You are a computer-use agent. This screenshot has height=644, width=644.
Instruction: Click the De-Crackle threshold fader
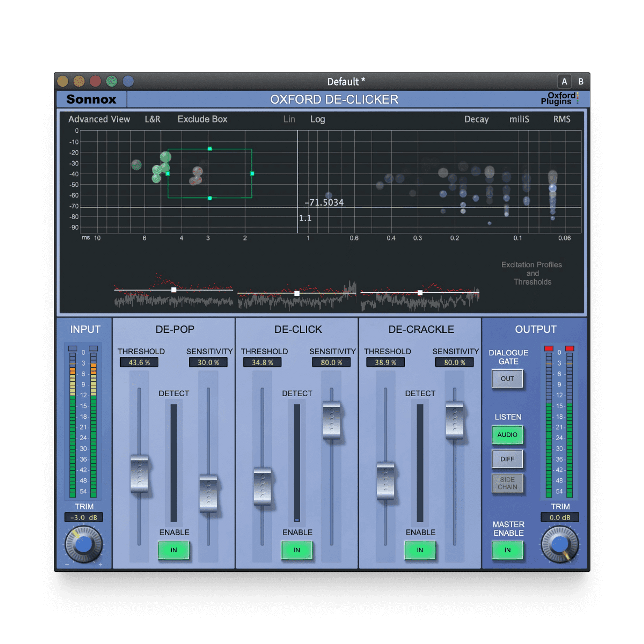(385, 481)
